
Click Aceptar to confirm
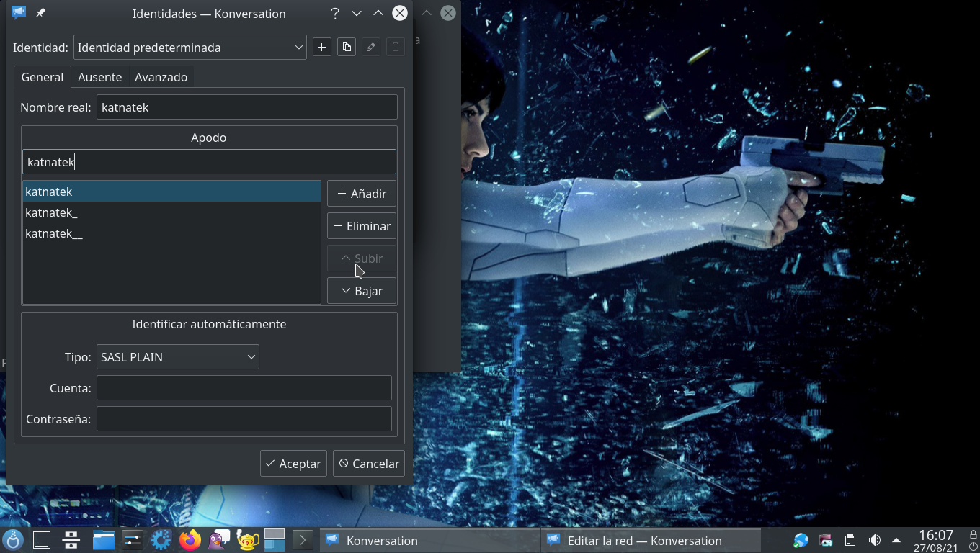click(x=293, y=464)
